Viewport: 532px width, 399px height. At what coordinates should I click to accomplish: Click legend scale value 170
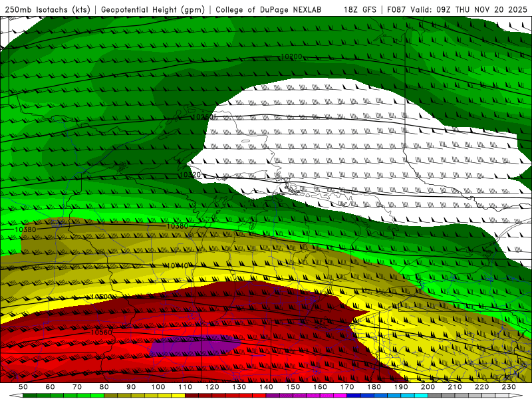(347, 387)
